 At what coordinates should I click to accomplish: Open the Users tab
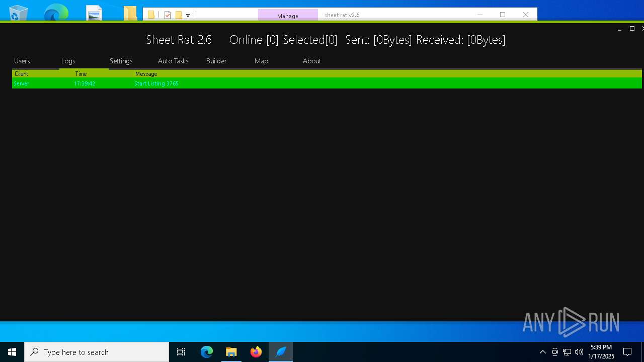[x=22, y=61]
